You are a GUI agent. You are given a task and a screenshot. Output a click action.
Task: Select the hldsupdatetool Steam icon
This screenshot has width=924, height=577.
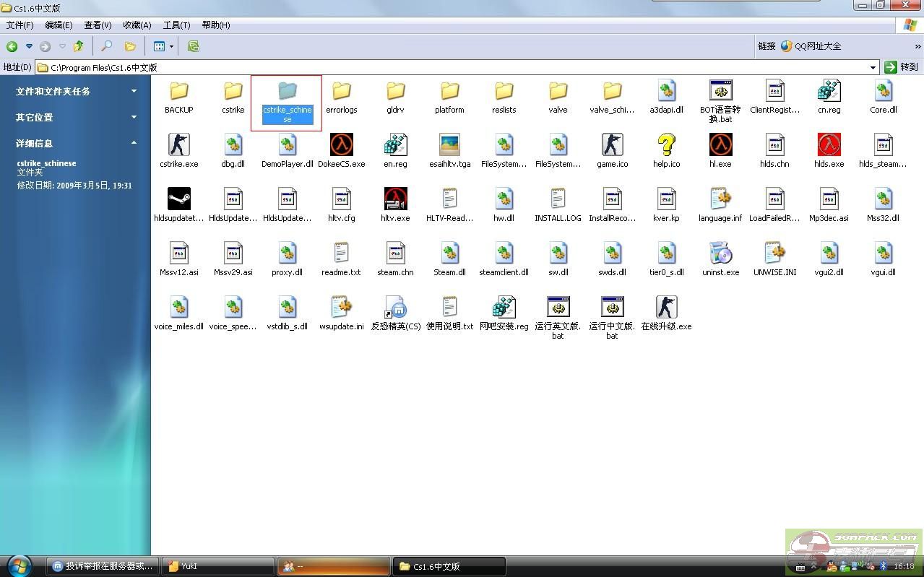[x=178, y=199]
